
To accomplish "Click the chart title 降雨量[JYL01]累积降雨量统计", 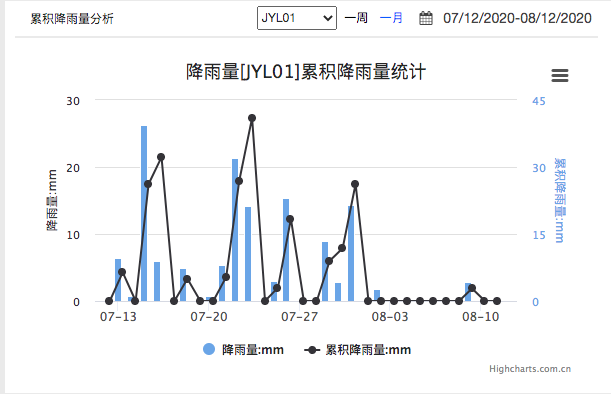I will [x=306, y=72].
